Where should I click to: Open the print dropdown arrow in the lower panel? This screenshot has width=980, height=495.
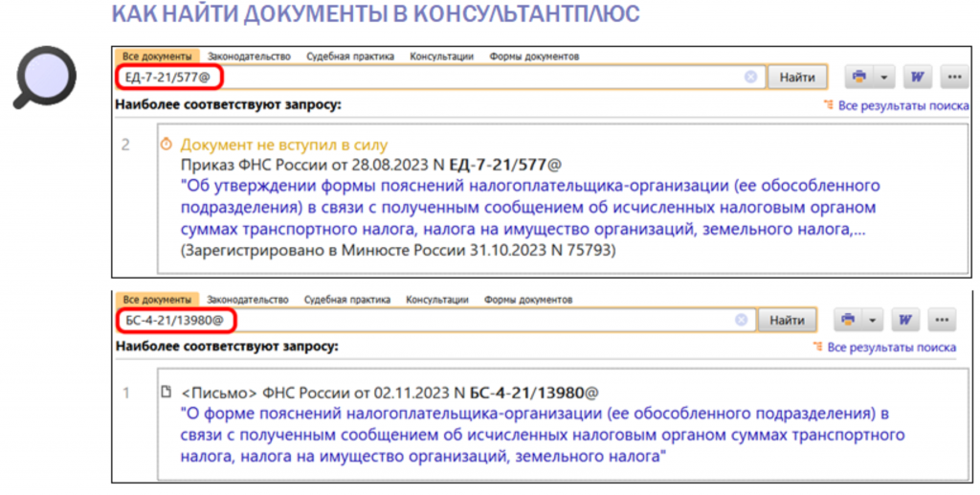872,320
